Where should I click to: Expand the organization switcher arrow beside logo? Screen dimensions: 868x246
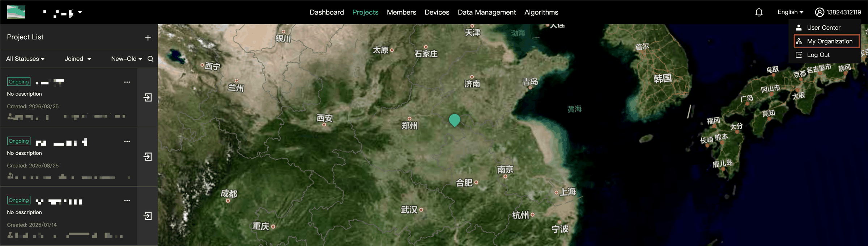point(80,12)
